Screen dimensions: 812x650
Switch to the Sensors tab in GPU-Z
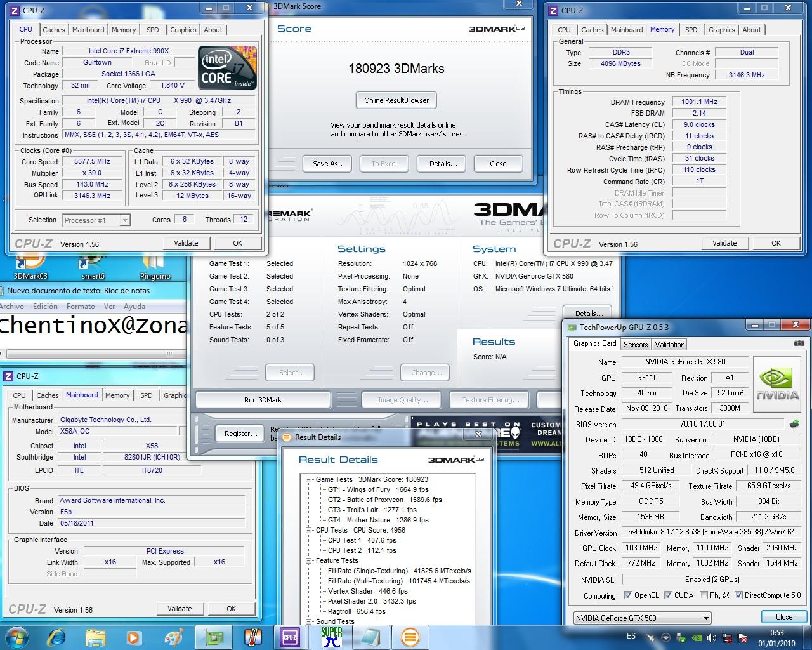(636, 345)
